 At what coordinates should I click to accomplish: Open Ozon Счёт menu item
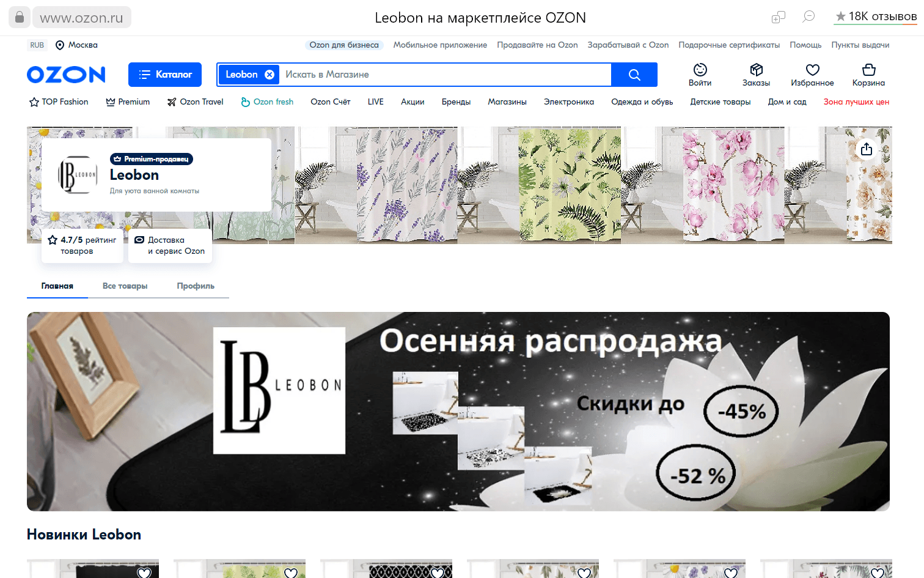[x=331, y=102]
